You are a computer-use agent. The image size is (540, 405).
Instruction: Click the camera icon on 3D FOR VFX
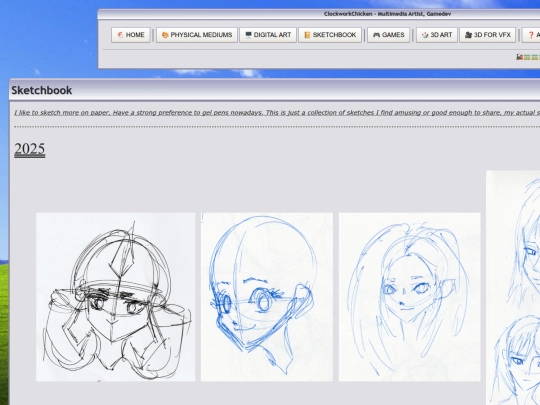[x=468, y=35]
